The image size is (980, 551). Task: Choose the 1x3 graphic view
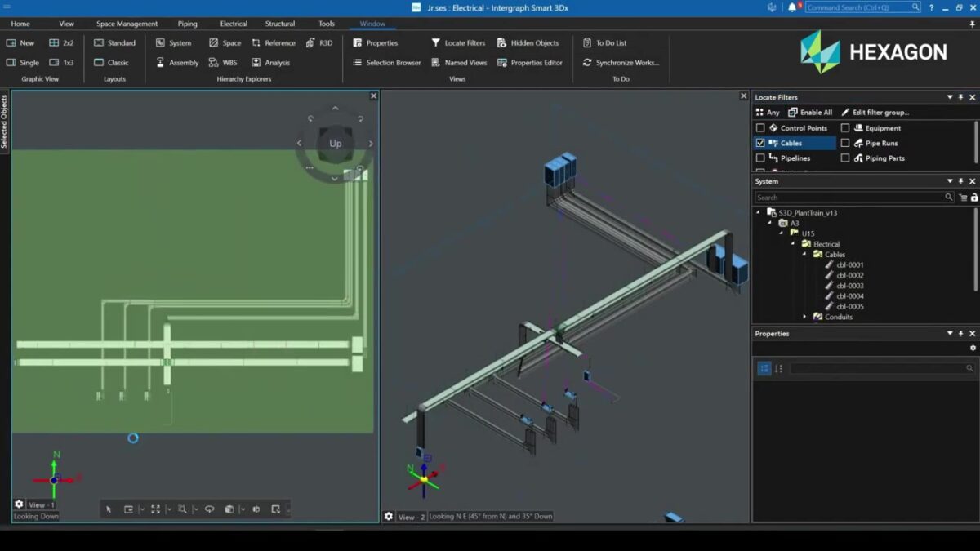[61, 62]
